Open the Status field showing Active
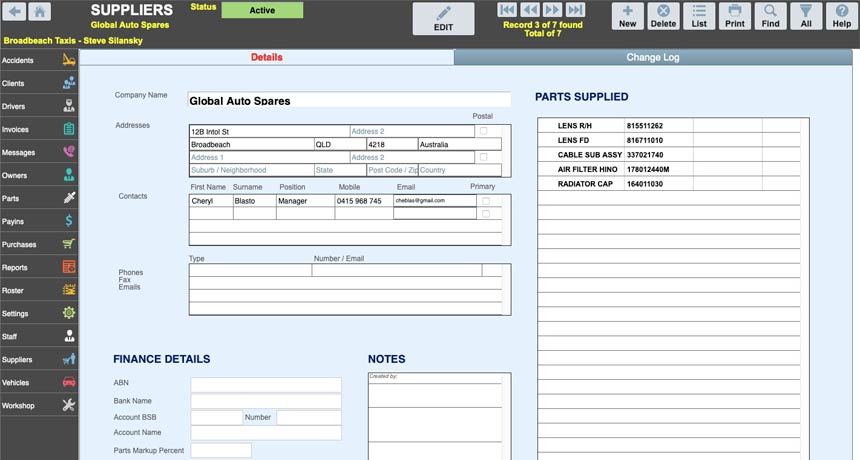This screenshot has height=460, width=860. click(x=262, y=11)
